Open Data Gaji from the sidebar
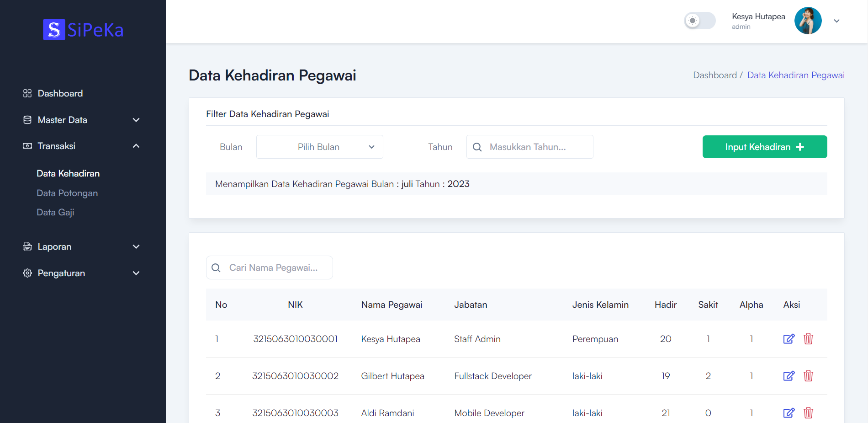The height and width of the screenshot is (423, 868). click(x=55, y=212)
